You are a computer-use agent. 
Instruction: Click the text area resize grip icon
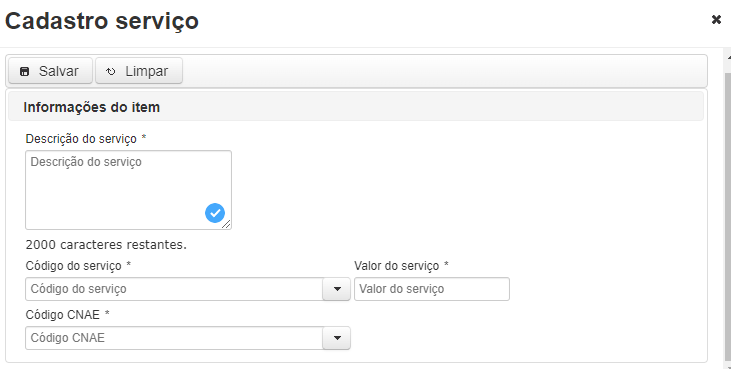click(x=226, y=224)
